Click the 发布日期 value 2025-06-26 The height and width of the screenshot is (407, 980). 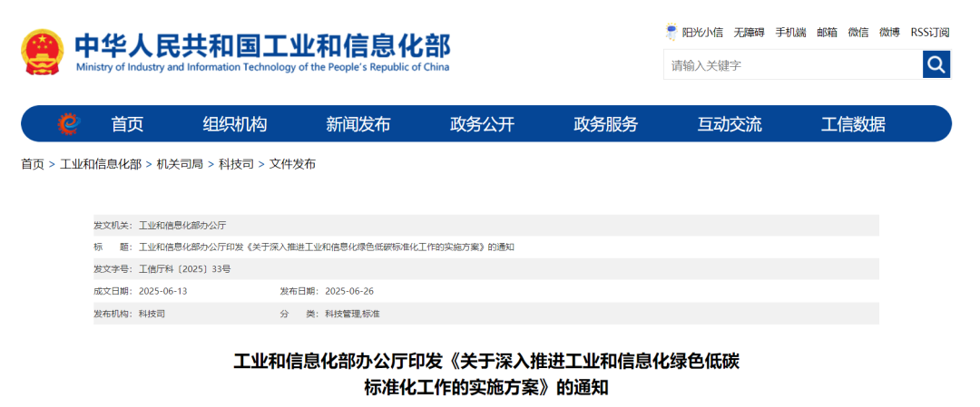pos(348,291)
